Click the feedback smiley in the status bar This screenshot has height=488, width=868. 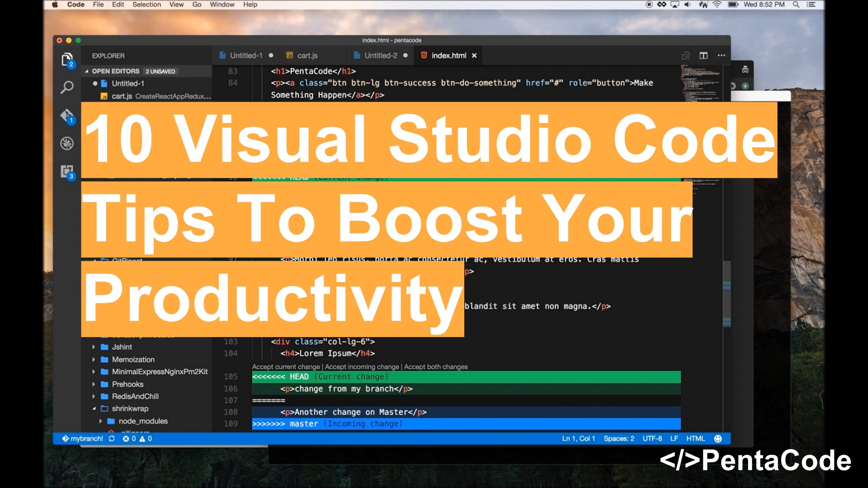coord(718,438)
